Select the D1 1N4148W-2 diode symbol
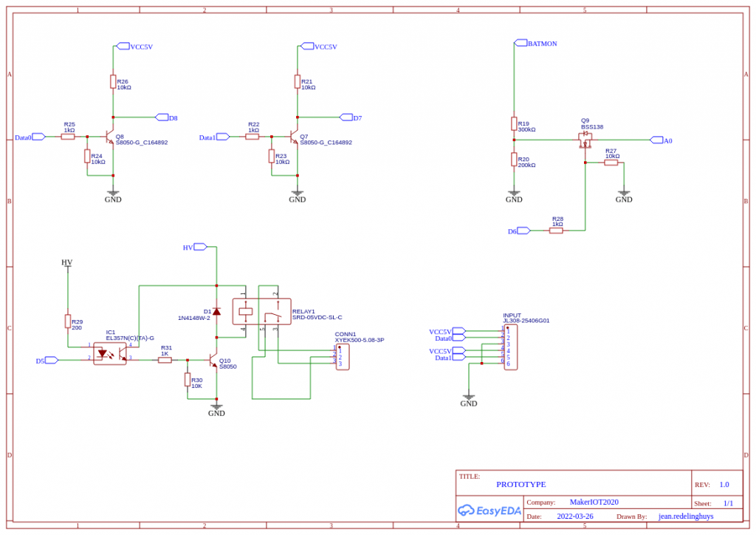The width and height of the screenshot is (756, 535). pyautogui.click(x=216, y=312)
